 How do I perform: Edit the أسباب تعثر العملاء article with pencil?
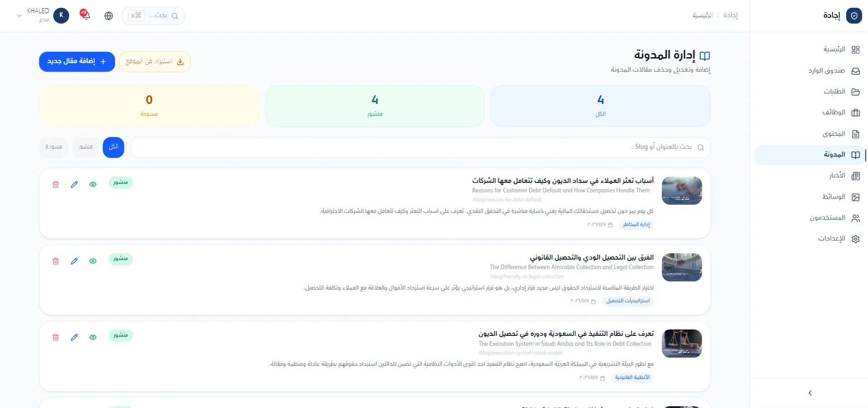[x=74, y=184]
